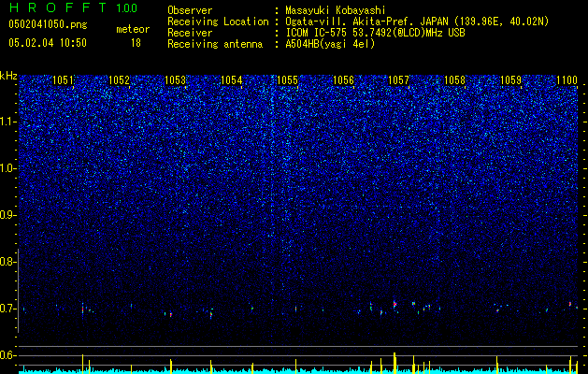This screenshot has width=588, height=374.
Task: Click the 0.7 frequency axis label
Action: 7,309
